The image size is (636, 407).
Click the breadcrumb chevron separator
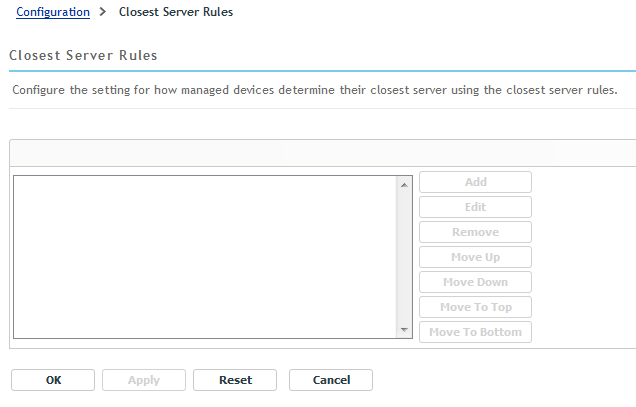[x=103, y=13]
